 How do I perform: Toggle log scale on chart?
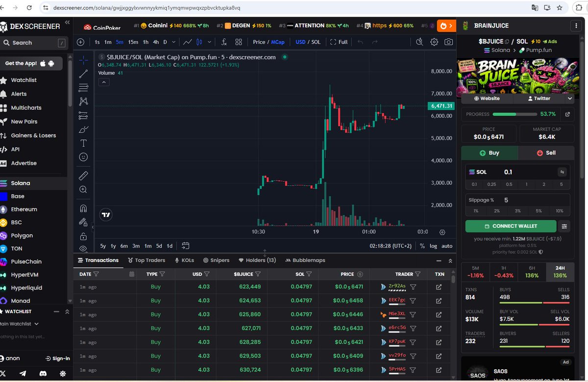434,246
